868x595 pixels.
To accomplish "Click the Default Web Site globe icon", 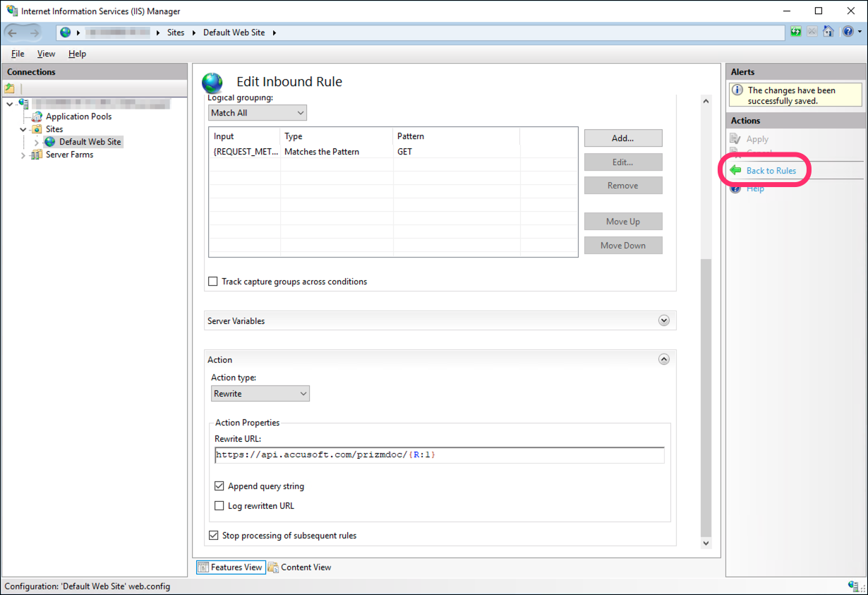I will click(x=50, y=142).
